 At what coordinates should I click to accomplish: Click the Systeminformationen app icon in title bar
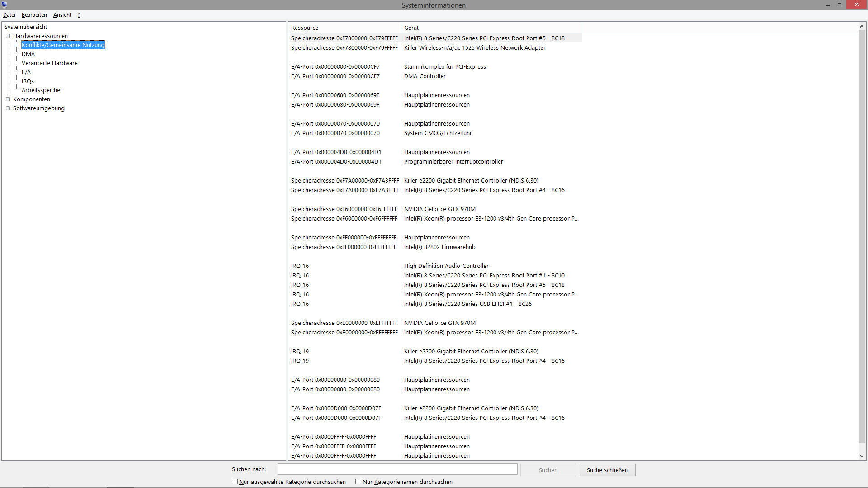5,5
